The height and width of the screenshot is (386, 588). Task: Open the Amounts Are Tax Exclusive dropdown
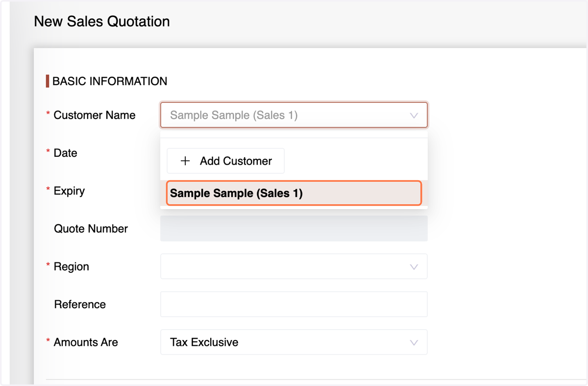294,342
